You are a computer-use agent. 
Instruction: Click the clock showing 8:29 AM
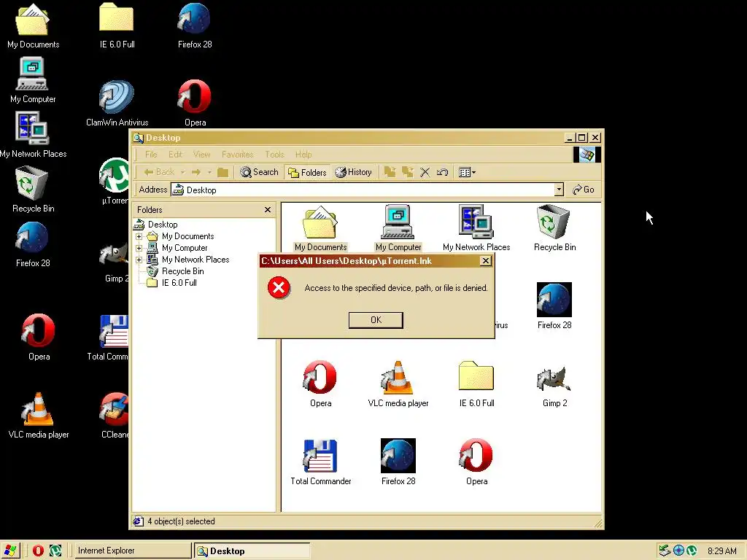(721, 551)
